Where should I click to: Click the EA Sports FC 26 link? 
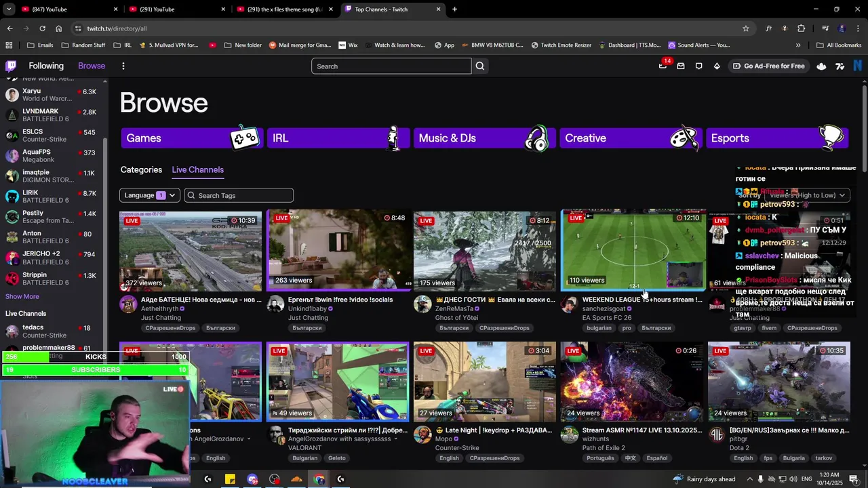click(x=607, y=317)
